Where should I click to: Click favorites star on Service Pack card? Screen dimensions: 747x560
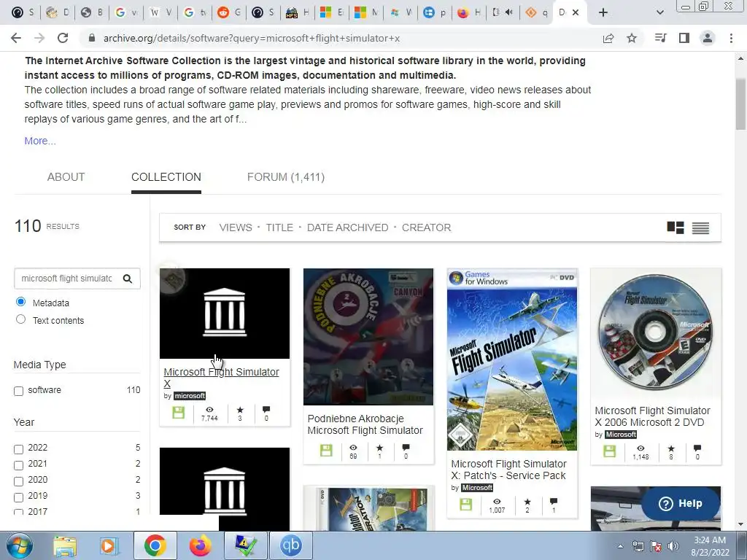[527, 502]
